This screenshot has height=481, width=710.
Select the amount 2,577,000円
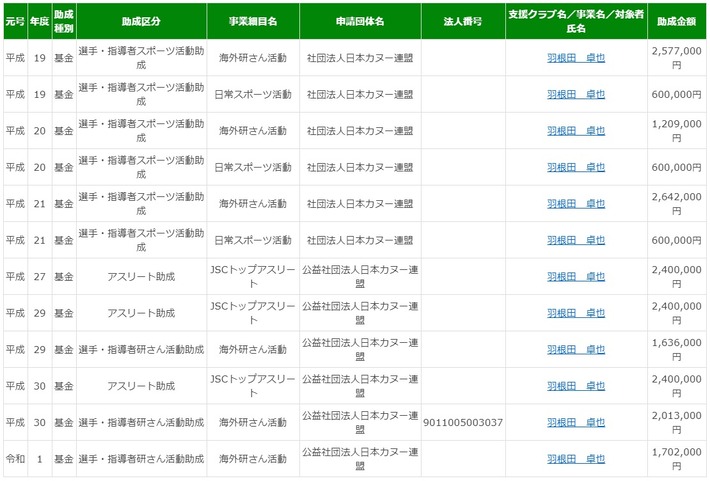676,58
